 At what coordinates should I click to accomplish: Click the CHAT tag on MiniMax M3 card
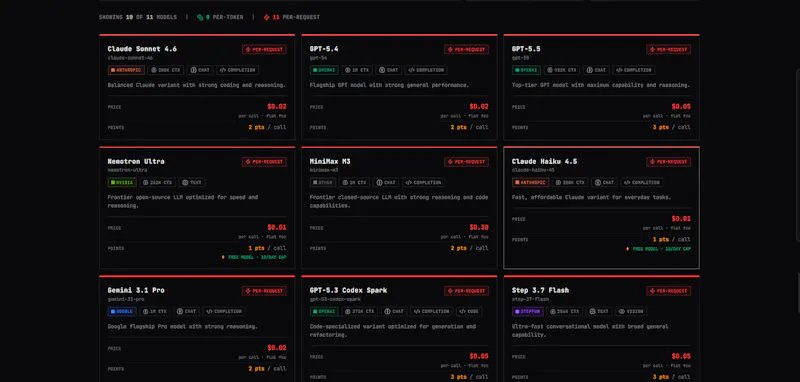pyautogui.click(x=385, y=182)
